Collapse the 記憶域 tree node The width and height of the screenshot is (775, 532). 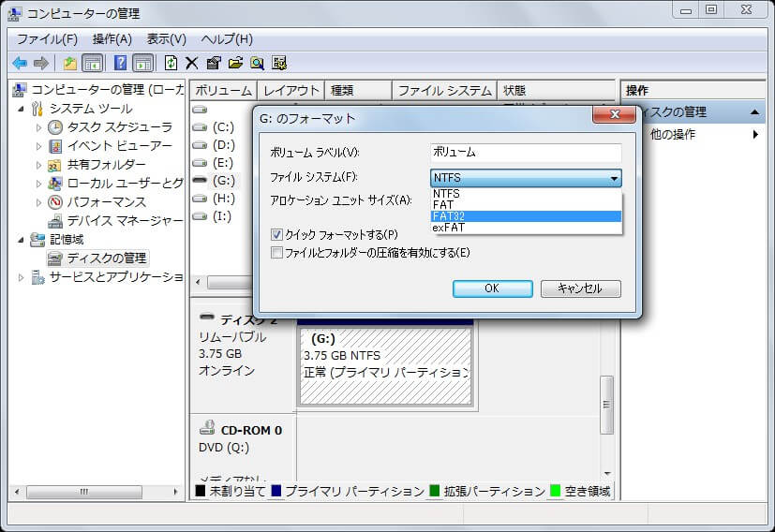[21, 240]
